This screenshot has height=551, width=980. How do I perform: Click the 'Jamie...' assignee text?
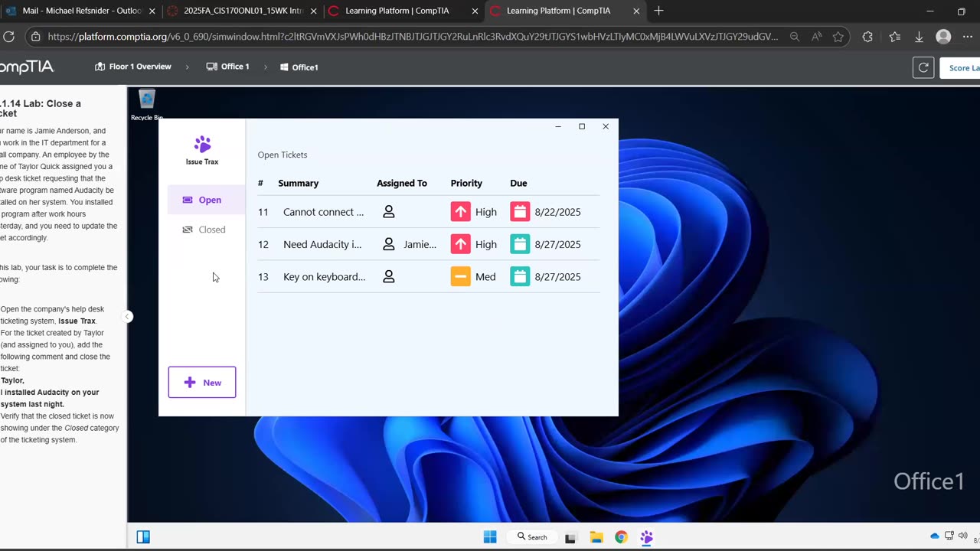[x=420, y=244]
